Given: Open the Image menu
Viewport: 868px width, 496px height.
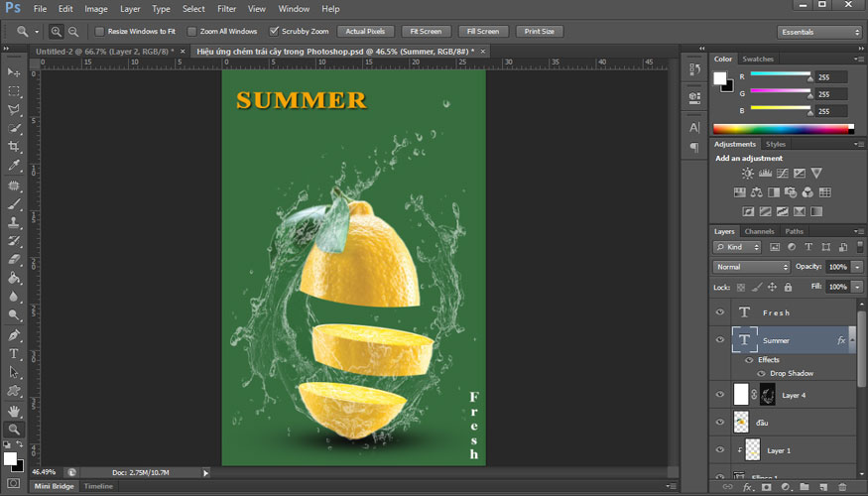Looking at the screenshot, I should coord(96,9).
